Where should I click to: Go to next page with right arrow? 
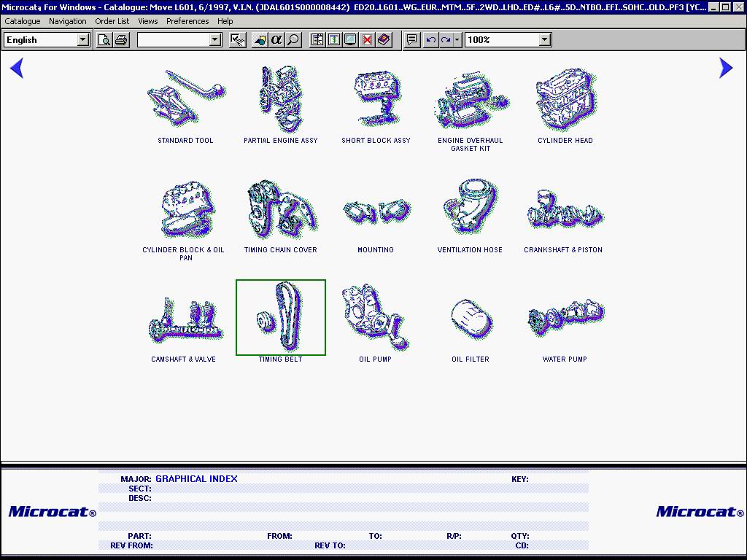[725, 68]
